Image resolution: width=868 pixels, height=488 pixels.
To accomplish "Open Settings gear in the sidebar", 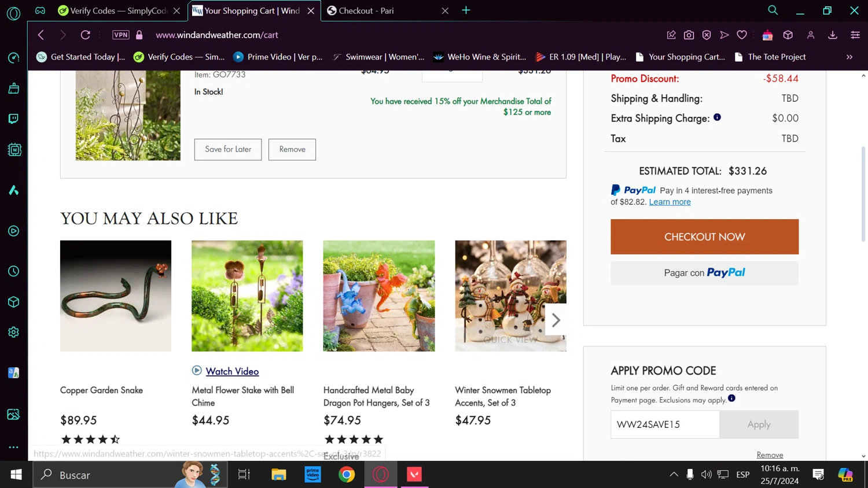I will click(x=14, y=332).
